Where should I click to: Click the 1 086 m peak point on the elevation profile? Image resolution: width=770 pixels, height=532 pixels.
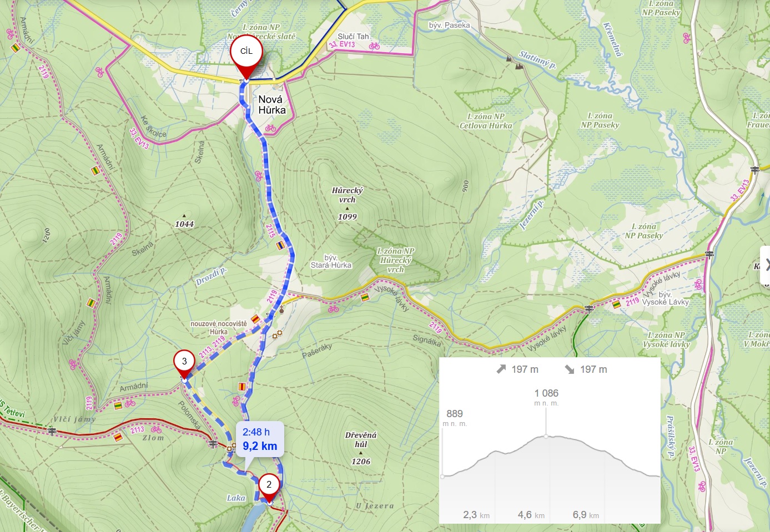[546, 437]
